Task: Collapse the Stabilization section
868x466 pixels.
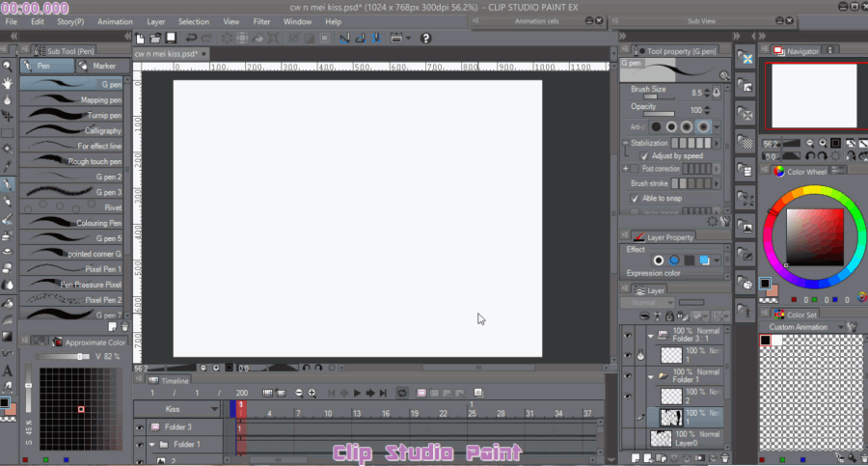Action: coord(626,143)
